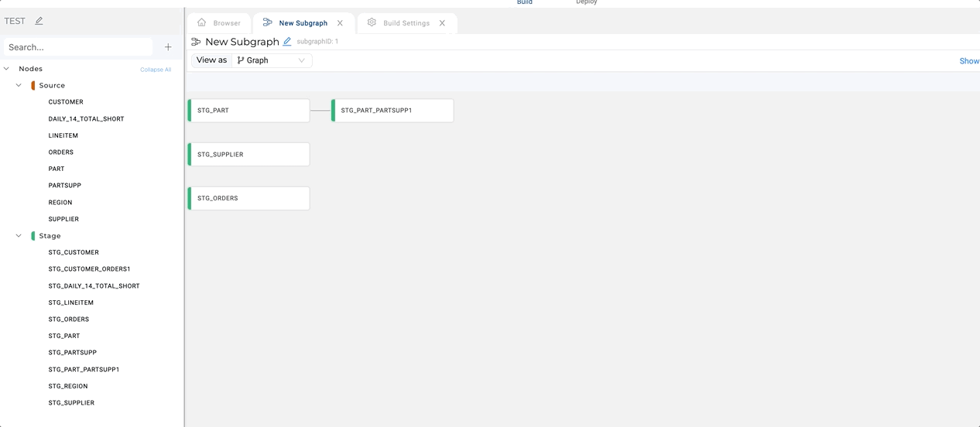Viewport: 980px width, 427px height.
Task: Select DAILY_14_TOTAL_SHORT source node
Action: (86, 119)
